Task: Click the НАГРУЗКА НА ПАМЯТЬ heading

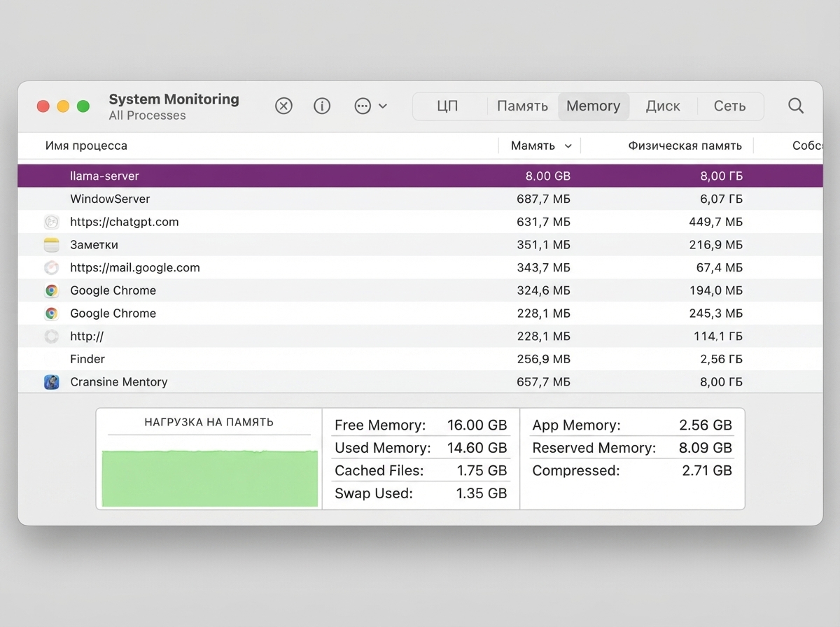Action: point(209,423)
